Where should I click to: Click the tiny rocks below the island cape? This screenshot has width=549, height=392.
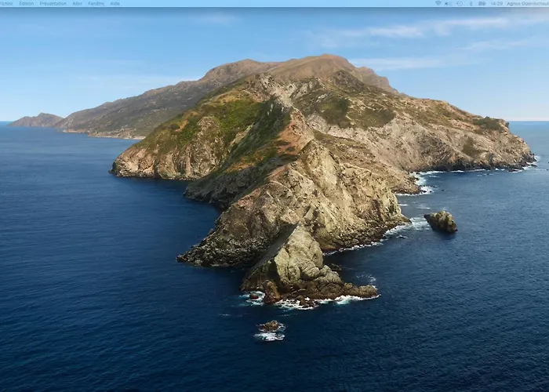pos(271,329)
